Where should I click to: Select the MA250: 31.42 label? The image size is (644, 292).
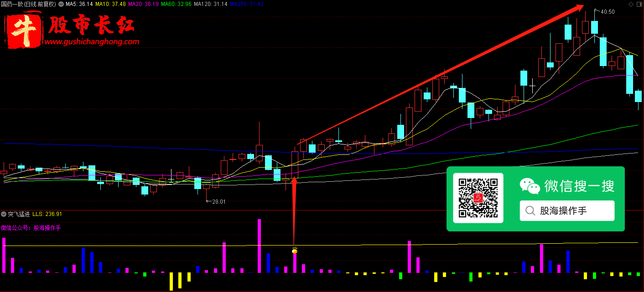[x=246, y=4]
